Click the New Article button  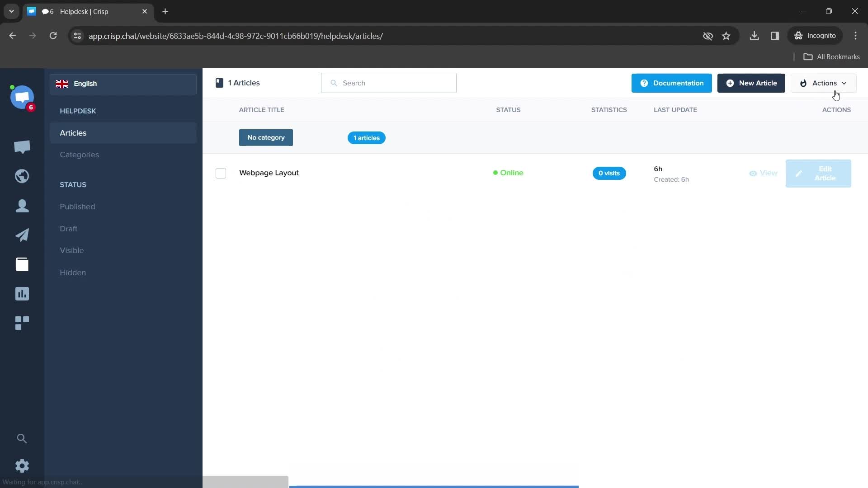(x=751, y=83)
